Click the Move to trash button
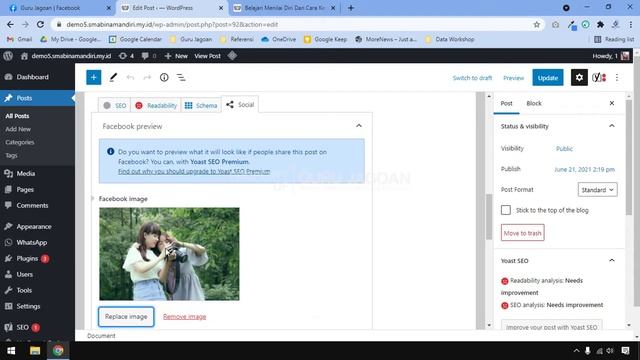This screenshot has height=360, width=640. [x=522, y=233]
